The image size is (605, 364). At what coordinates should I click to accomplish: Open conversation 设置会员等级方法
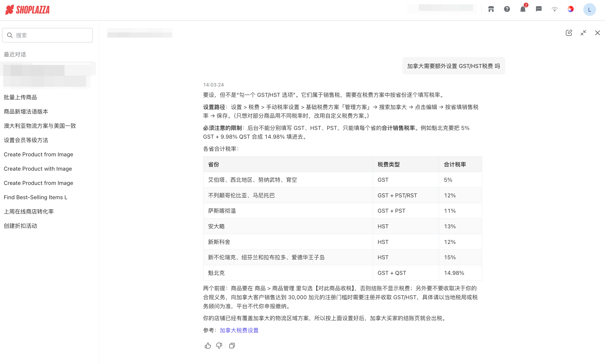click(x=26, y=140)
